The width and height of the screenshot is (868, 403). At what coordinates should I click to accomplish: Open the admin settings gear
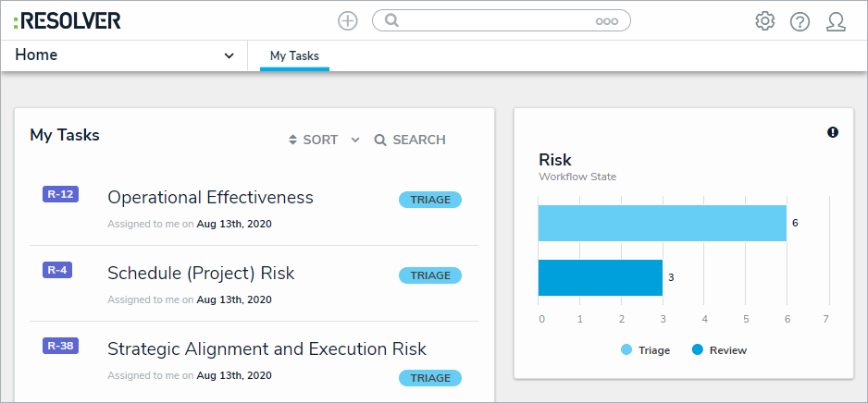[764, 20]
